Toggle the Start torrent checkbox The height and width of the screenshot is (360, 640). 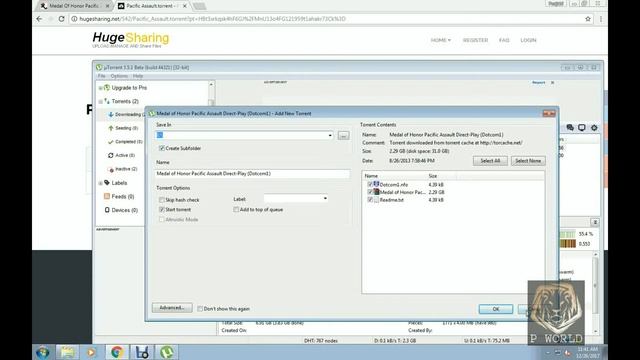[162, 209]
